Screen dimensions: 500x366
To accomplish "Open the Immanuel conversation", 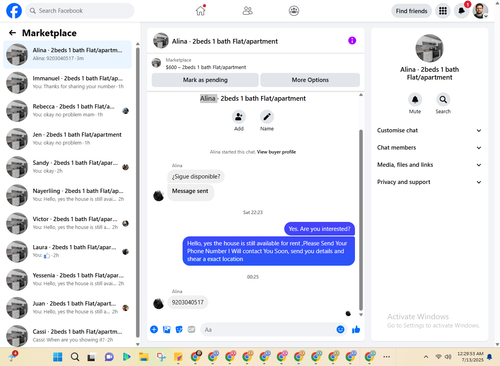I will 67,82.
